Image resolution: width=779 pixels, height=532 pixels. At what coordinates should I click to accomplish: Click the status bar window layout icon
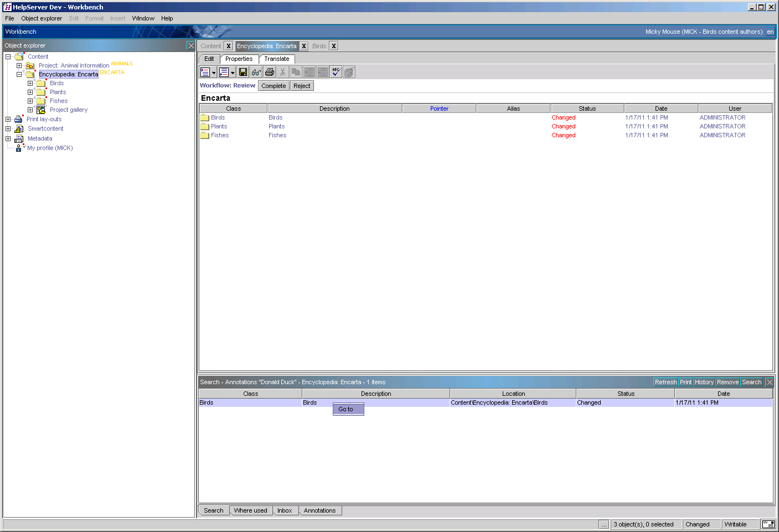coord(768,524)
